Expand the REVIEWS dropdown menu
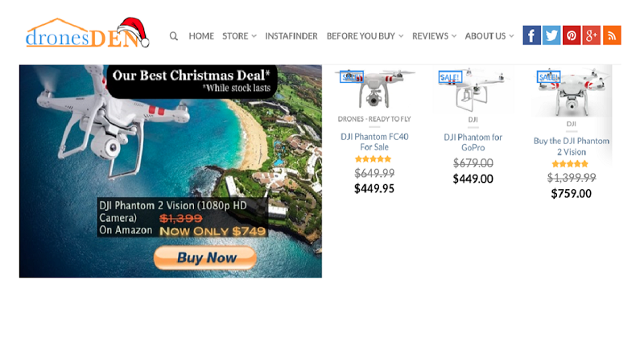Screen dimensions: 644x342 point(435,36)
